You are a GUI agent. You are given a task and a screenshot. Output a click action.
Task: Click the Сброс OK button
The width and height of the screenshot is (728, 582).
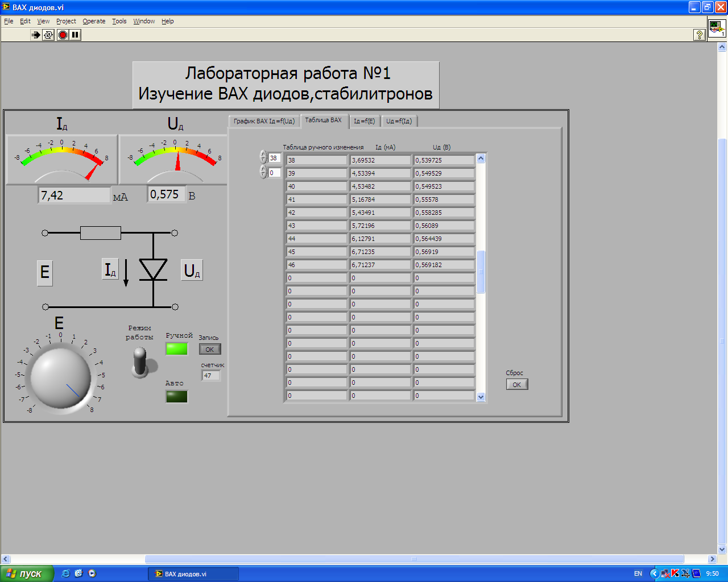(517, 385)
